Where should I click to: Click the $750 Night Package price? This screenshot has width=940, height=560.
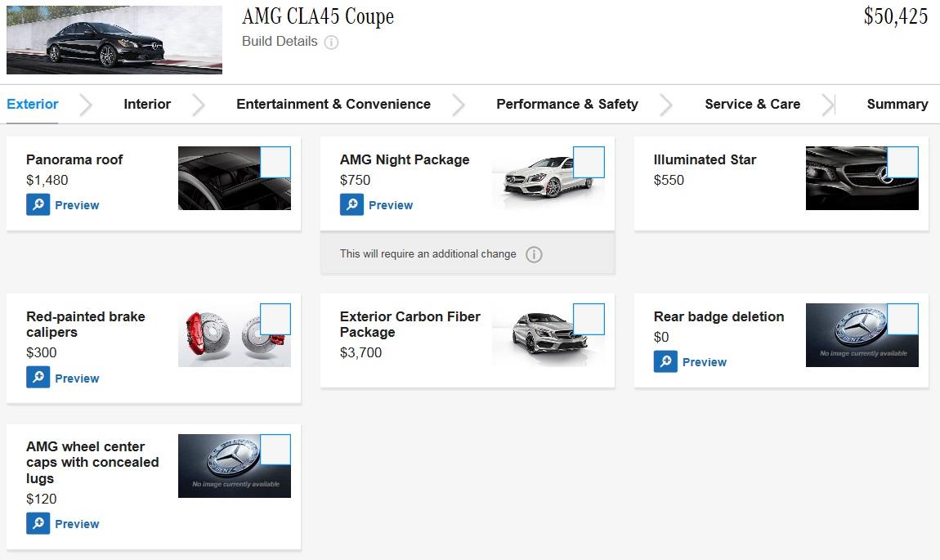355,180
